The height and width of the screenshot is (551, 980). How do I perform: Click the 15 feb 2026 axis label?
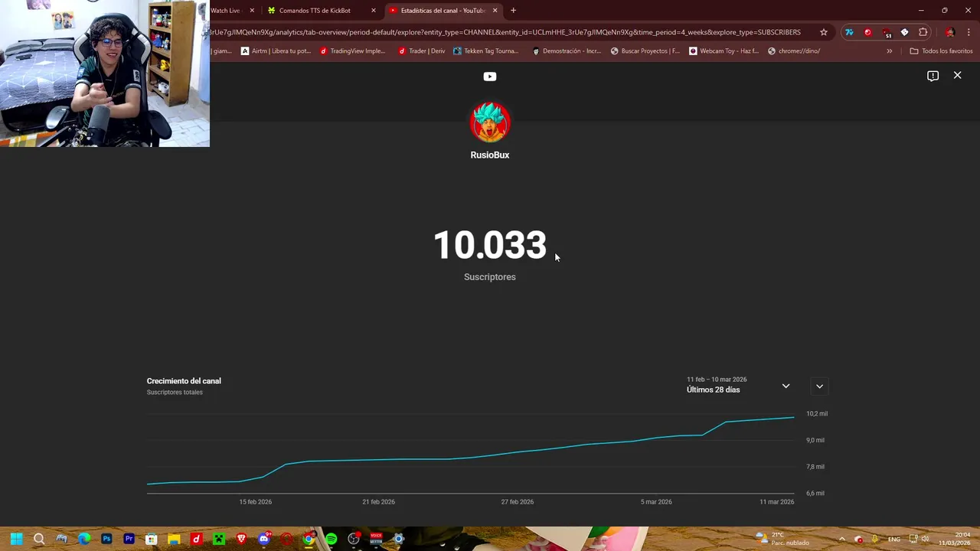[256, 502]
